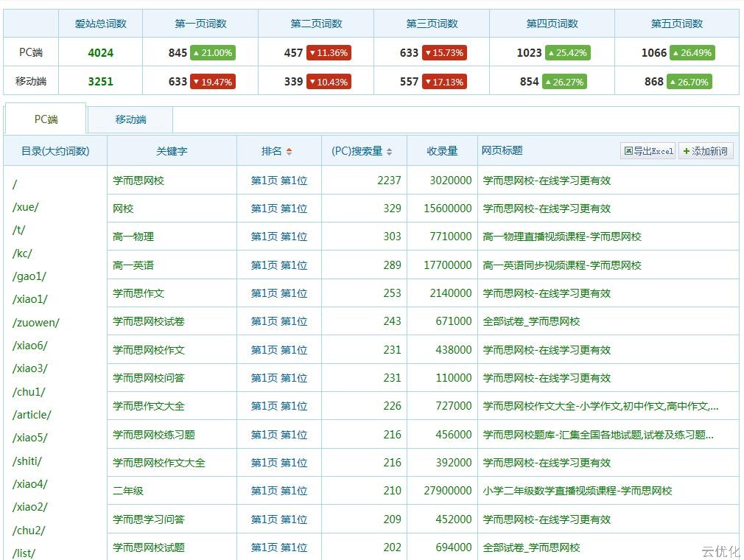Click the 目录(大约词数) column header
This screenshot has width=744, height=560.
[55, 151]
